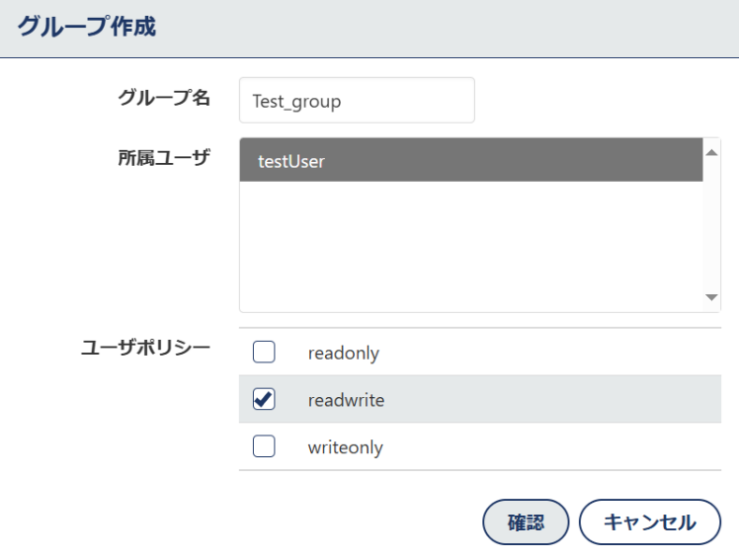This screenshot has width=739, height=560.
Task: Click the ユーザポリシー section label
Action: 145,348
